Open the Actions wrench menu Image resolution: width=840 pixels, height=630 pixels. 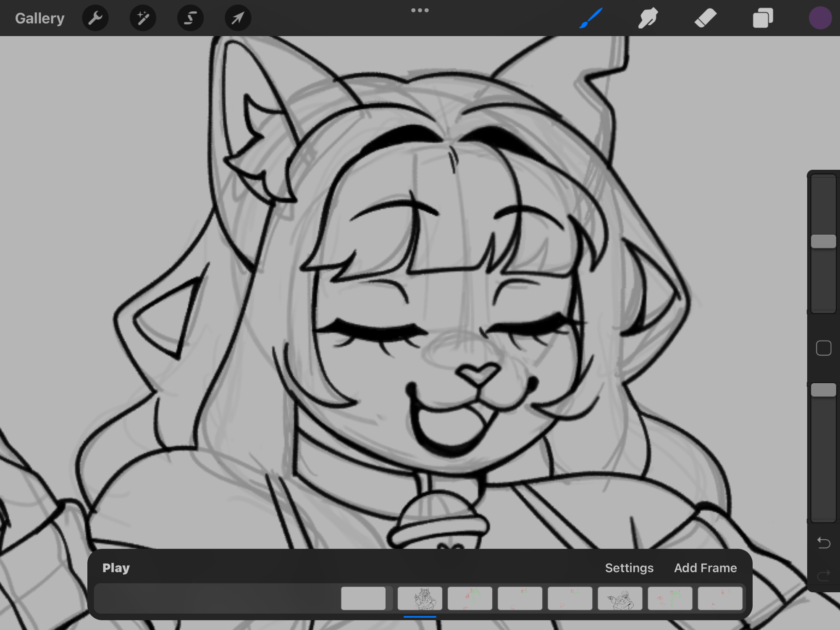coord(95,18)
